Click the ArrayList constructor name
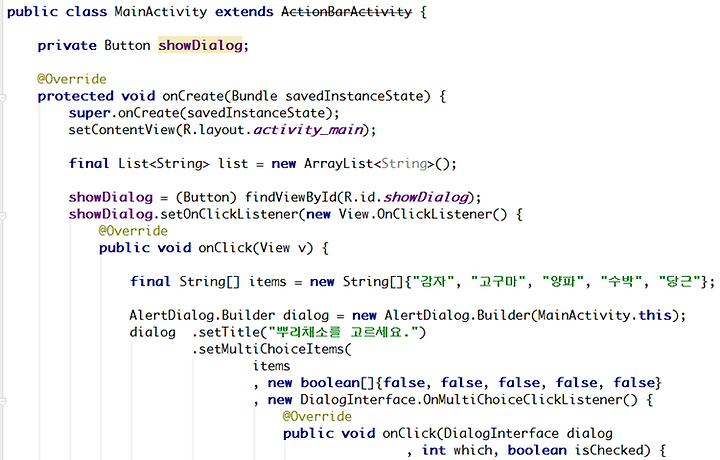720x460 pixels. tap(338, 163)
